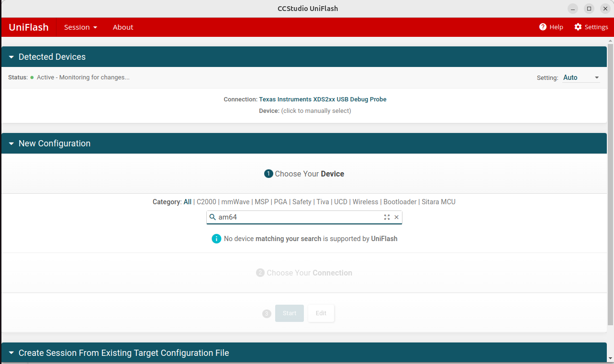Open the About page
614x364 pixels.
pos(123,27)
